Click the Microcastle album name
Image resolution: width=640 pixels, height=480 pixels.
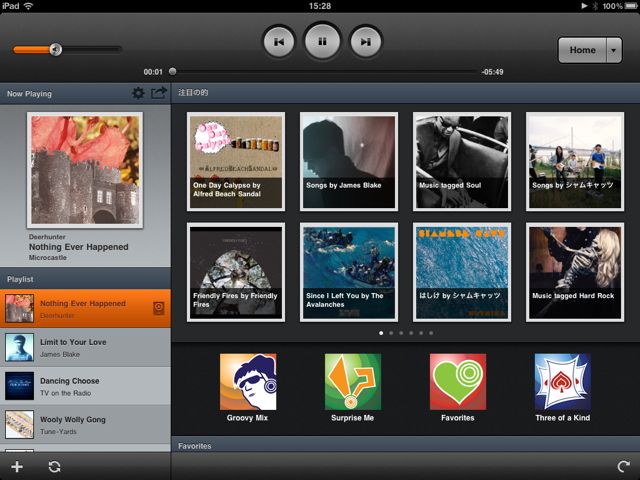pos(48,258)
